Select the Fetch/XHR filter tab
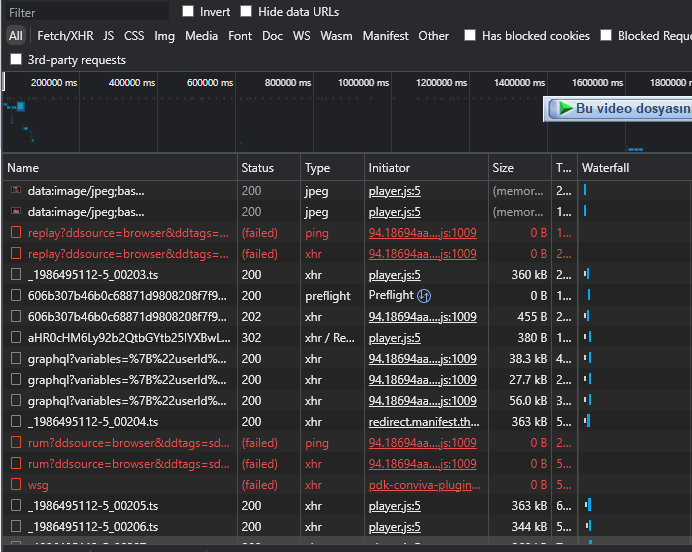692x552 pixels. [65, 36]
